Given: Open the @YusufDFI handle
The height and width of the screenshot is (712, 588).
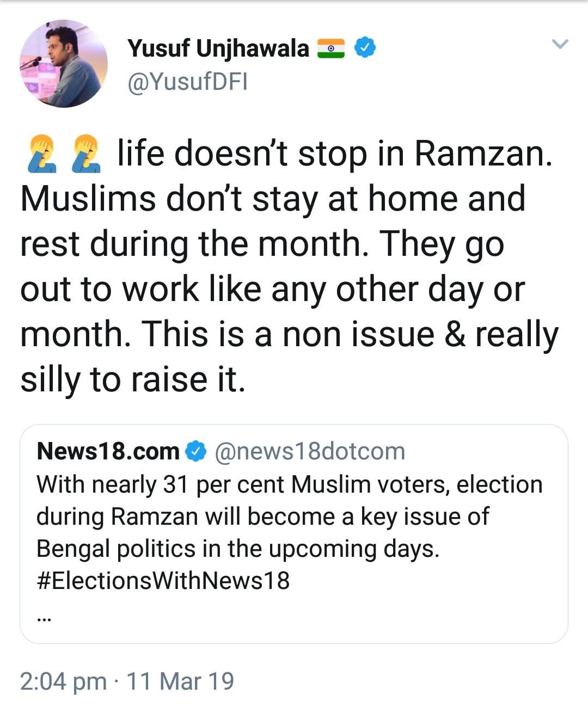Looking at the screenshot, I should 187,82.
